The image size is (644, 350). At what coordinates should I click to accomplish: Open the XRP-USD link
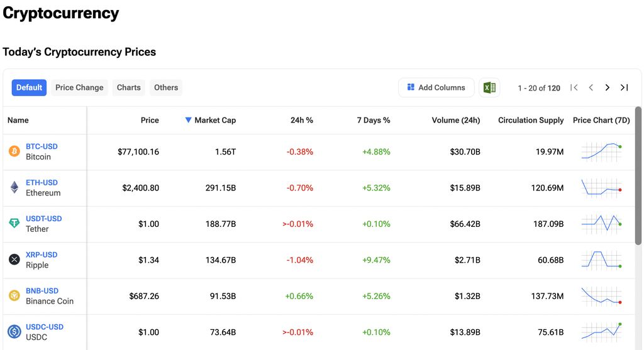(x=42, y=255)
